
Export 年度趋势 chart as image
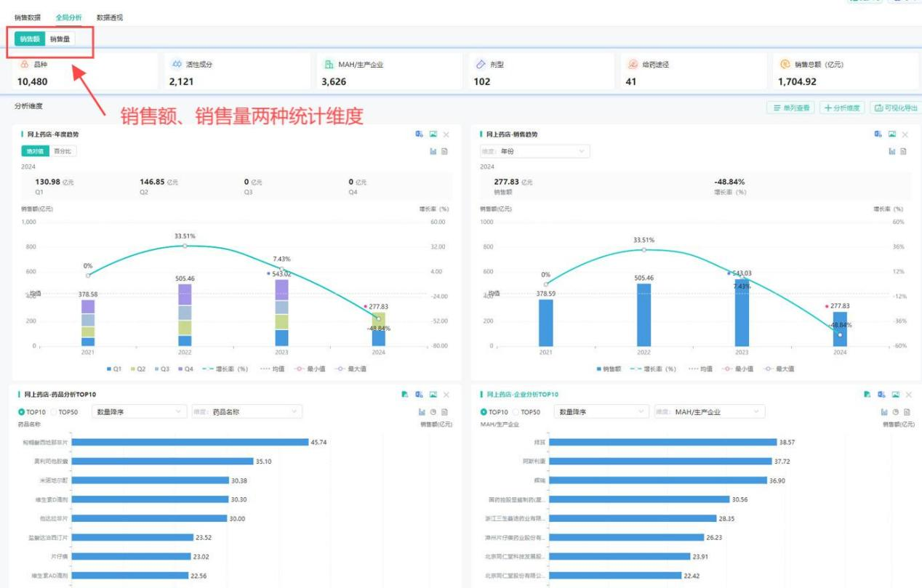[x=433, y=134]
